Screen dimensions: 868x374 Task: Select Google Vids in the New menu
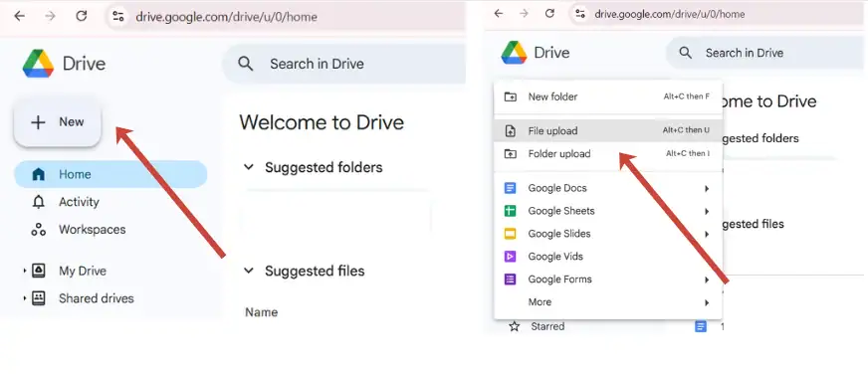click(608, 257)
